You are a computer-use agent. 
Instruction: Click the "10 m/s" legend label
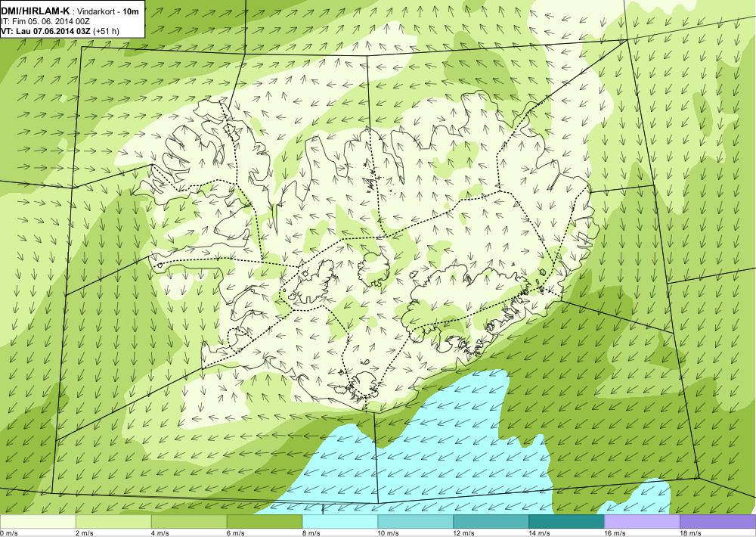[x=389, y=533]
